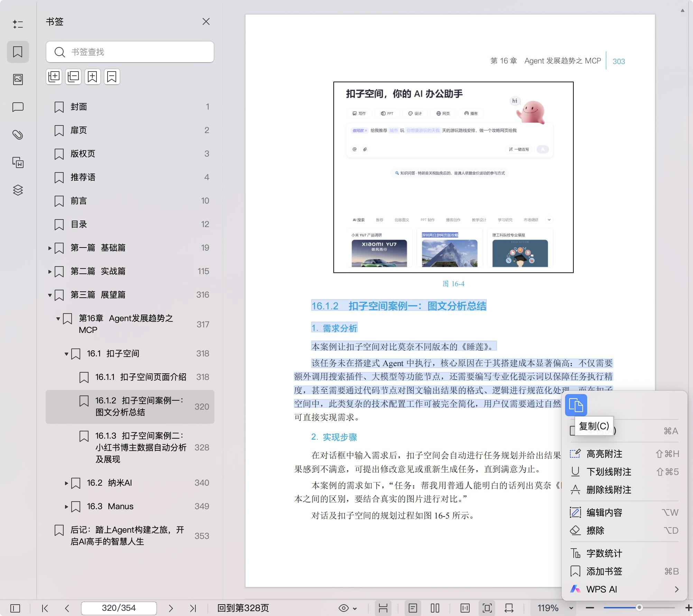Toggle single page view mode
The height and width of the screenshot is (616, 693).
[x=413, y=608]
